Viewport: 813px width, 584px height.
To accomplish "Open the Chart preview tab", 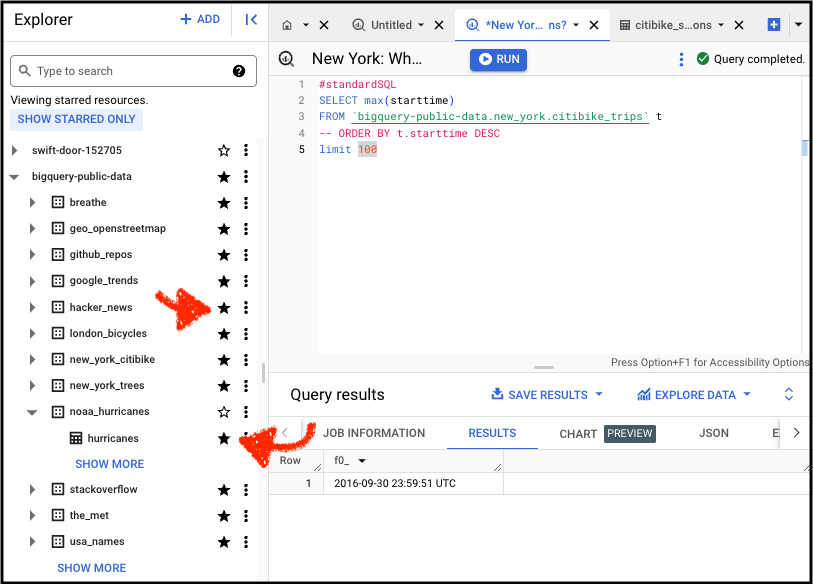I will tap(607, 434).
